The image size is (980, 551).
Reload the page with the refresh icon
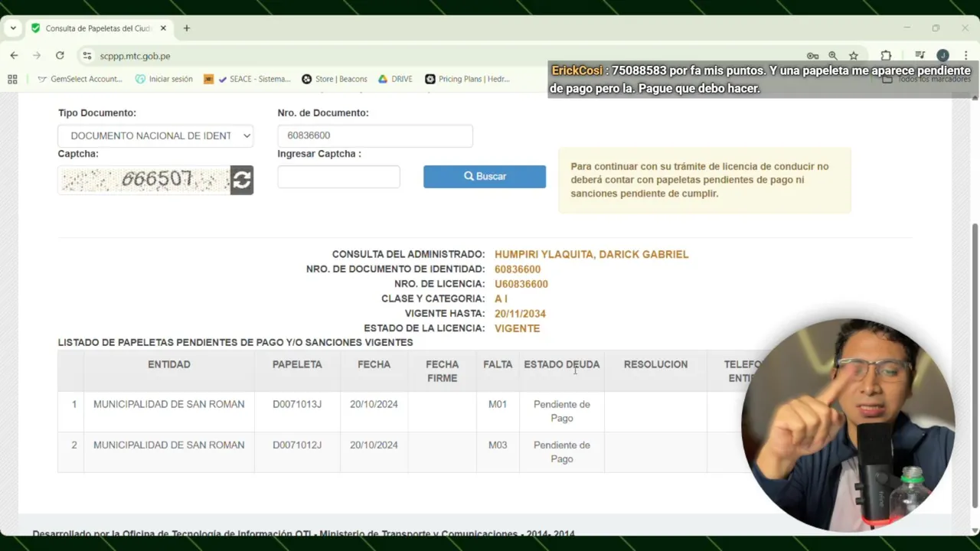(60, 56)
